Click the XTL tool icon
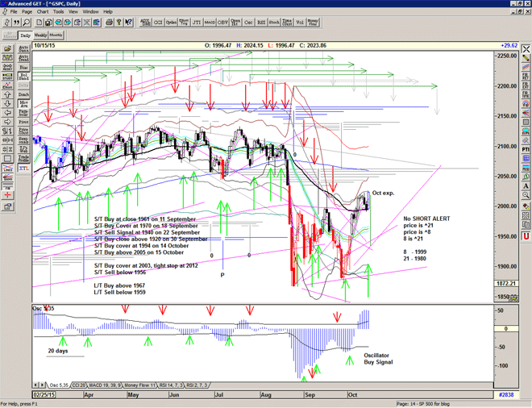 coord(23,169)
